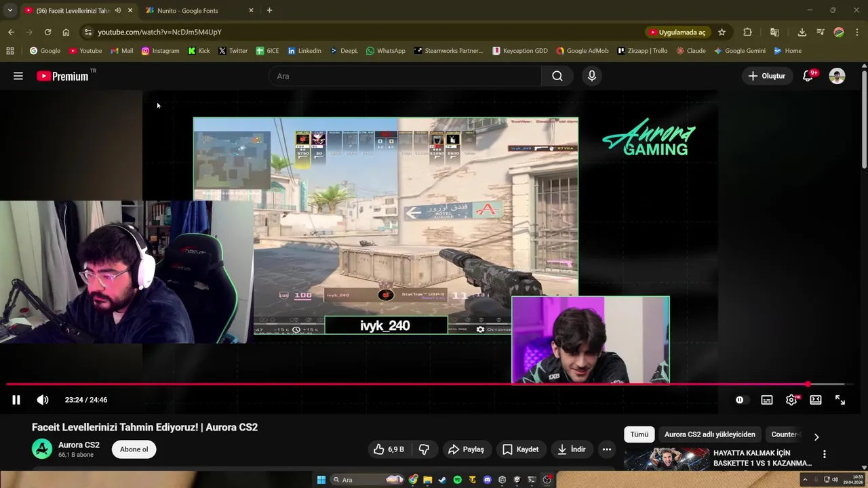Open more actions three-dot menu
Image resolution: width=868 pixels, height=488 pixels.
click(607, 449)
